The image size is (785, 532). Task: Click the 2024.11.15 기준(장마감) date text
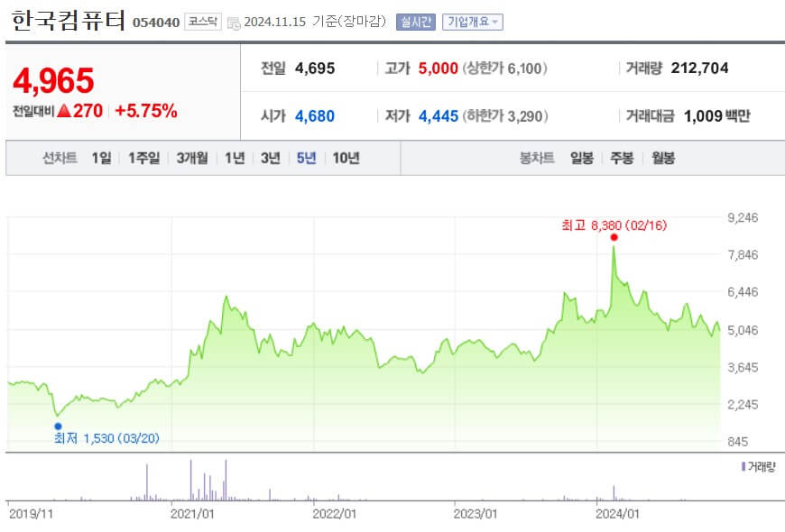315,22
